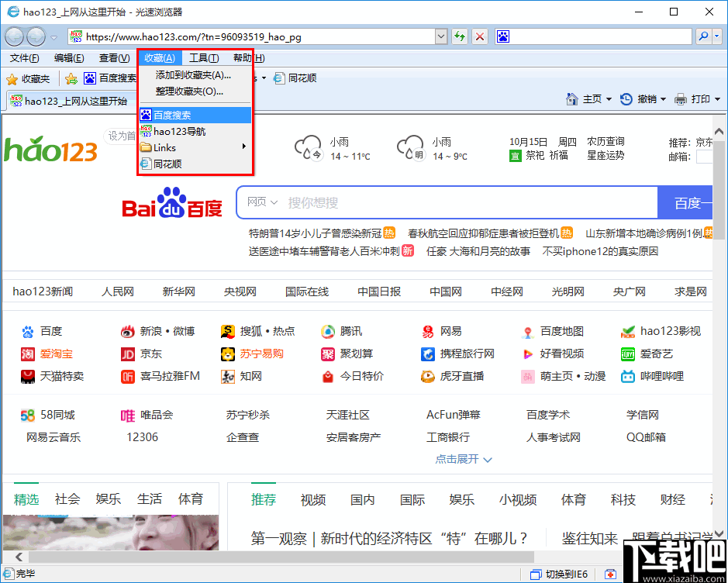Click 百度搜索 on the favorites bar
Screen dimensions: 728x583
tap(110, 78)
